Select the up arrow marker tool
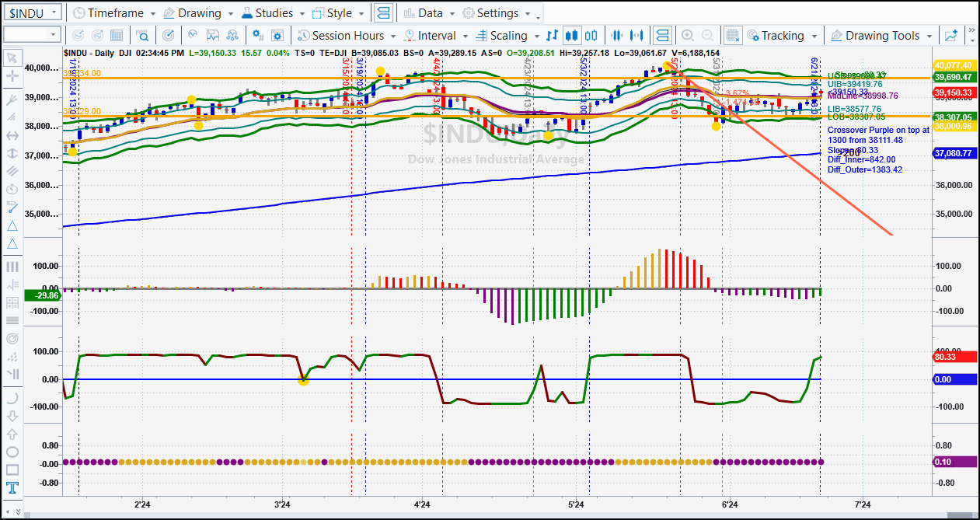The image size is (980, 520). (12, 434)
